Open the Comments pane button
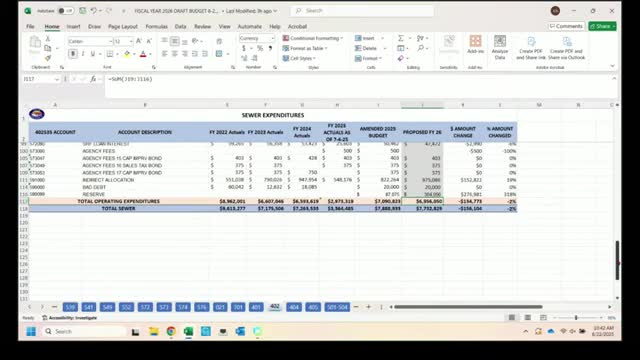Image resolution: width=640 pixels, height=360 pixels. (x=566, y=26)
